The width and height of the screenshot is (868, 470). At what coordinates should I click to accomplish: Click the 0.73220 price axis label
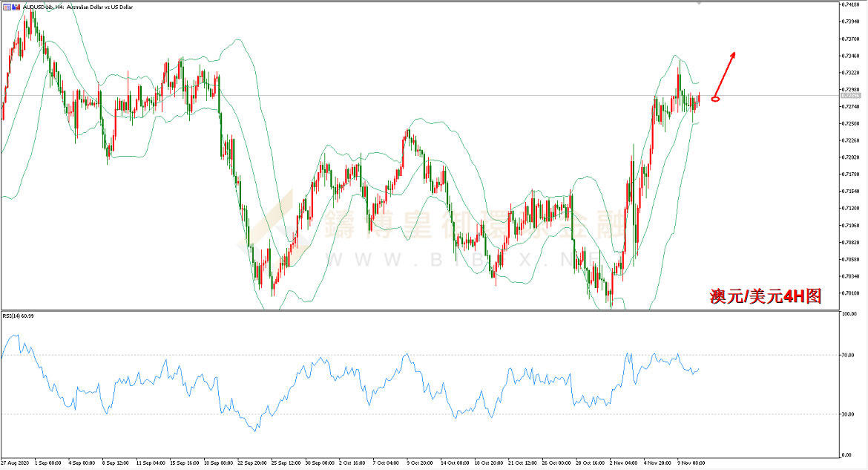(851, 73)
